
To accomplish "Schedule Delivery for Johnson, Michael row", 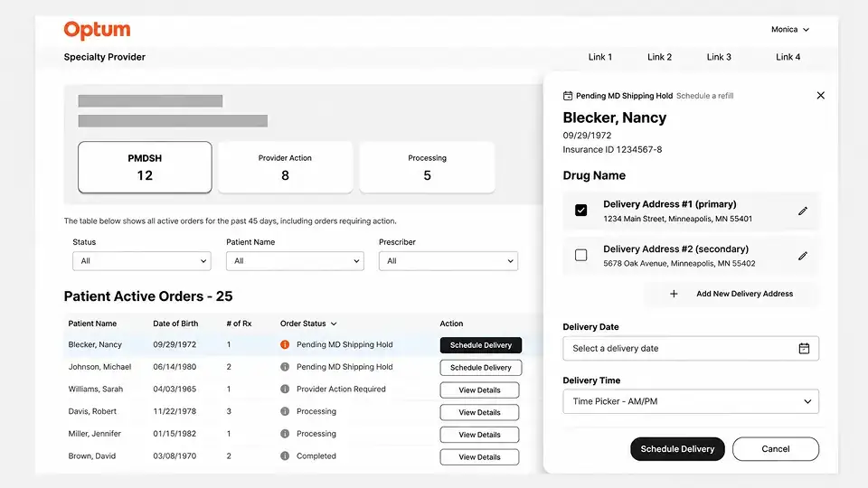I will tap(480, 368).
